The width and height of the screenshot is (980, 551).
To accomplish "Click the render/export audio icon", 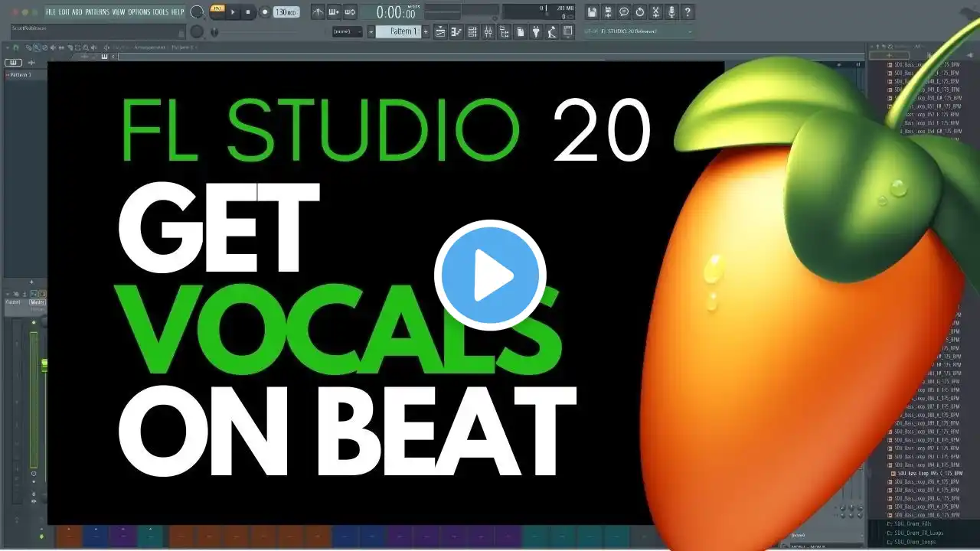I will 608,12.
